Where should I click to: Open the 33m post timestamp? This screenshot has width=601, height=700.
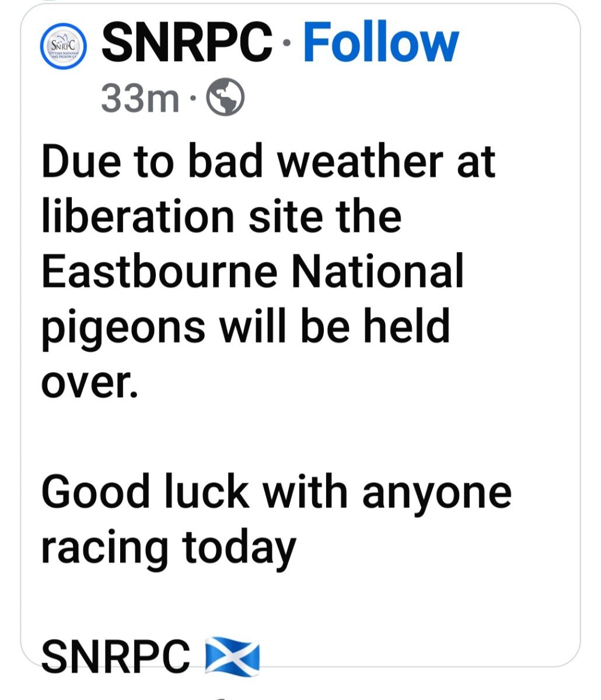[140, 99]
